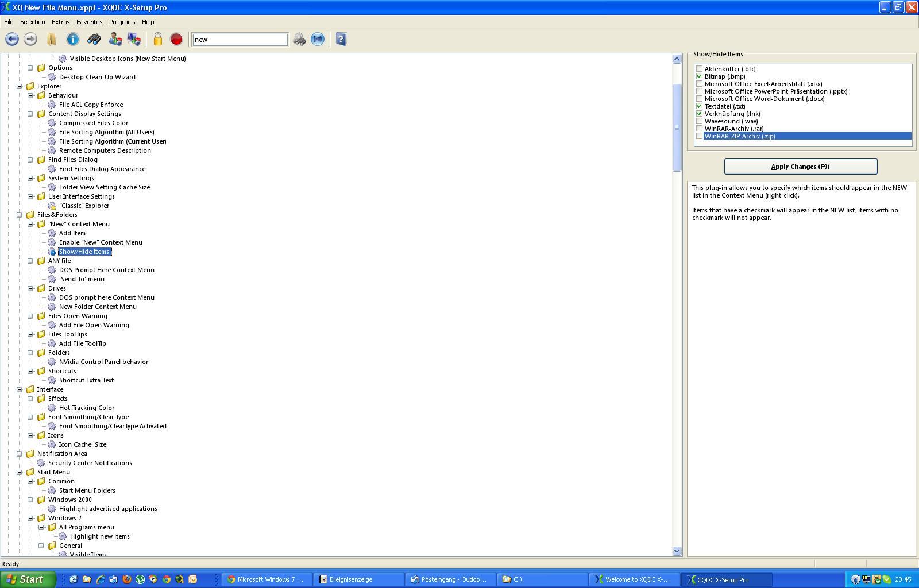The image size is (919, 588).
Task: Check the Microsoft Office Word-Dokument (.docx) checkbox
Action: pyautogui.click(x=700, y=99)
